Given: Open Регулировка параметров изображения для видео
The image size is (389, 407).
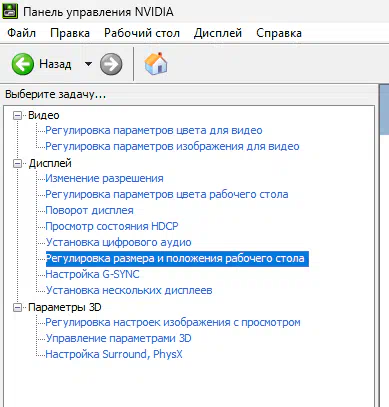Looking at the screenshot, I should click(x=172, y=146).
